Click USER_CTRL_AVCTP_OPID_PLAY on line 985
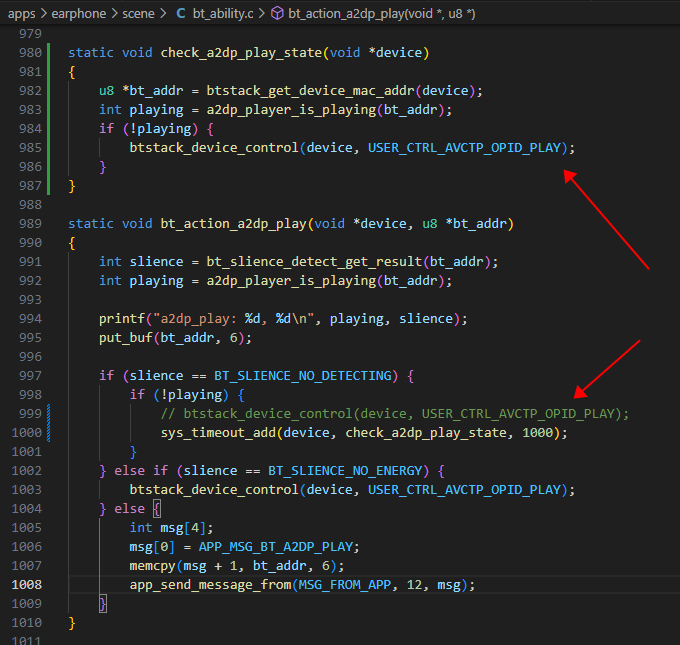680x645 pixels. pos(464,148)
